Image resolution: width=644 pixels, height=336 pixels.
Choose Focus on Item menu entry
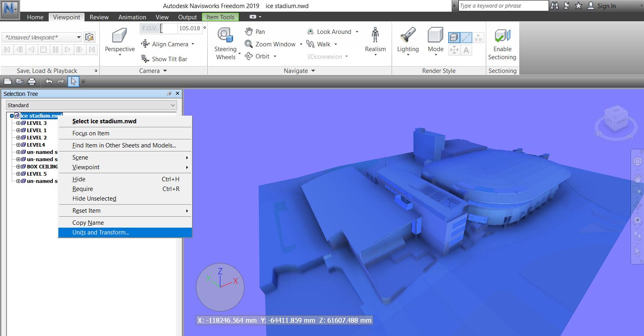point(125,133)
